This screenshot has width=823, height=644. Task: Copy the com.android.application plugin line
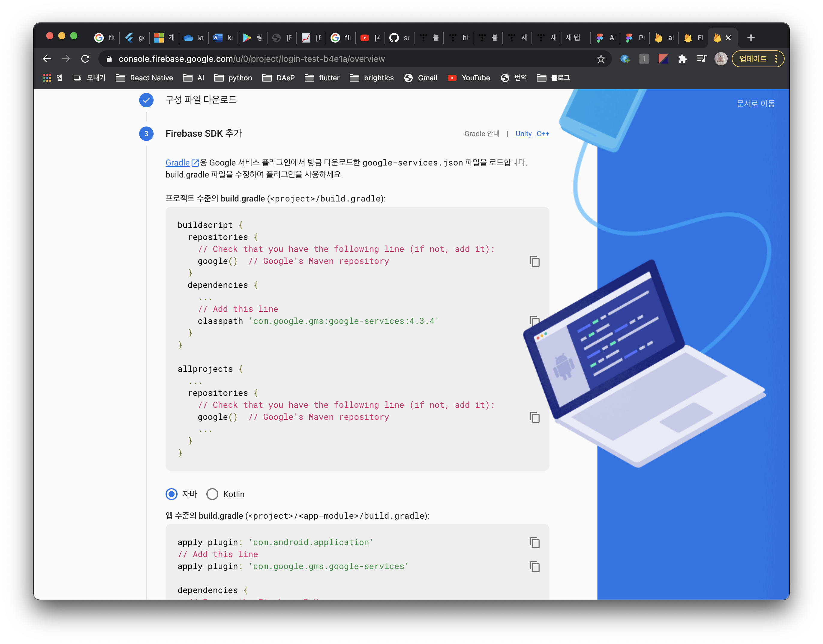coord(534,543)
